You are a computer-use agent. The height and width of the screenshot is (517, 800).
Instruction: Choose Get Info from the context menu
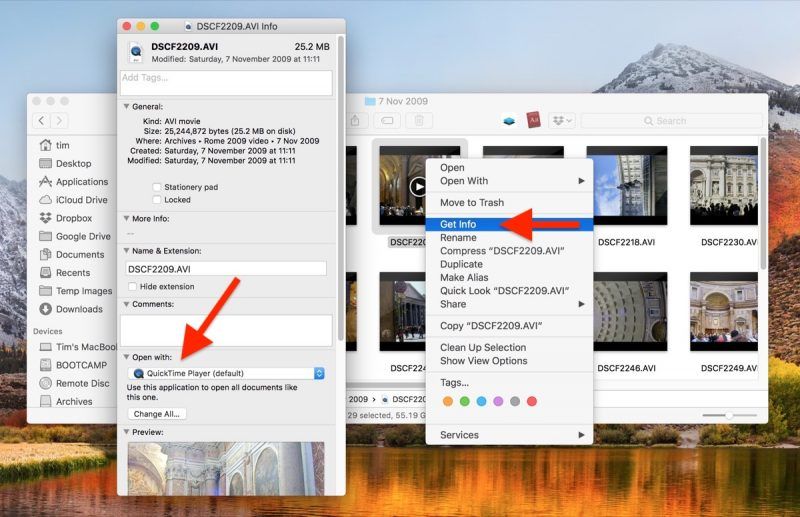(458, 224)
